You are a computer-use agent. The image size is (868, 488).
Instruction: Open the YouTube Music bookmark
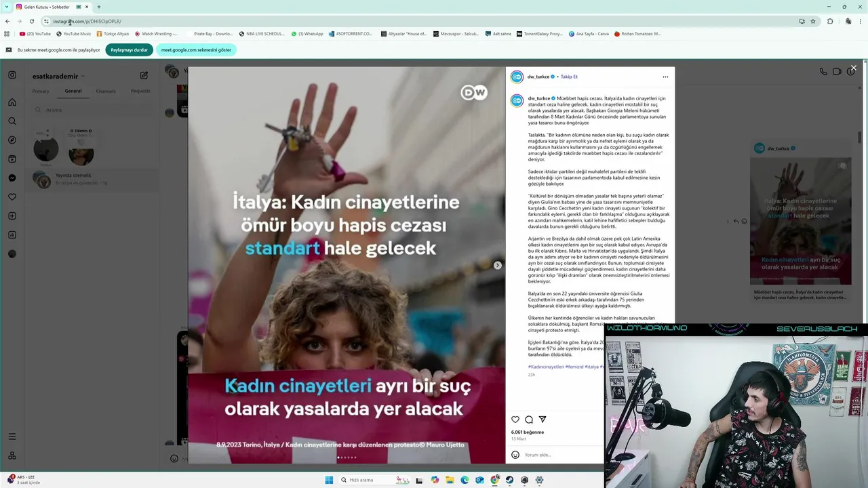(x=73, y=33)
